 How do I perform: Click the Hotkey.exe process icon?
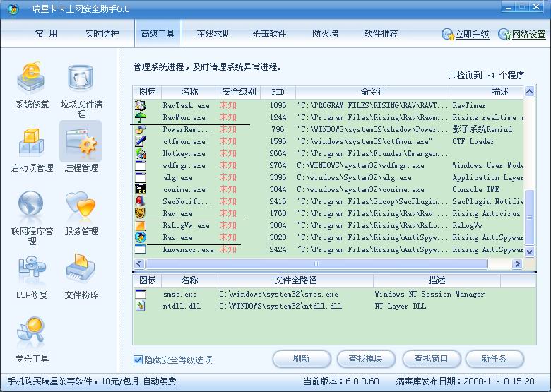141,153
